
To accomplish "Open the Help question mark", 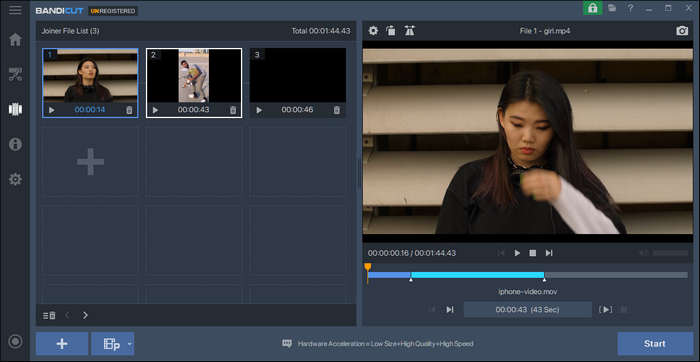I will pos(630,8).
